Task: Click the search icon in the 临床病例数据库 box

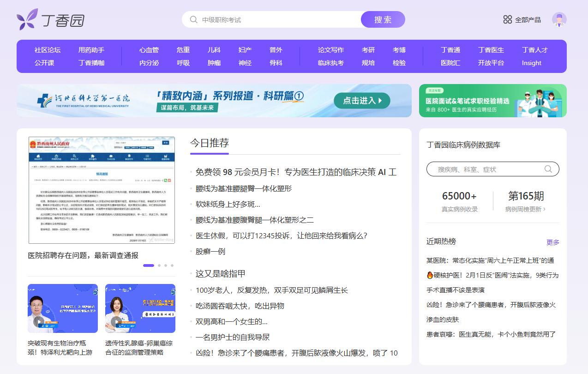Action: click(x=548, y=169)
